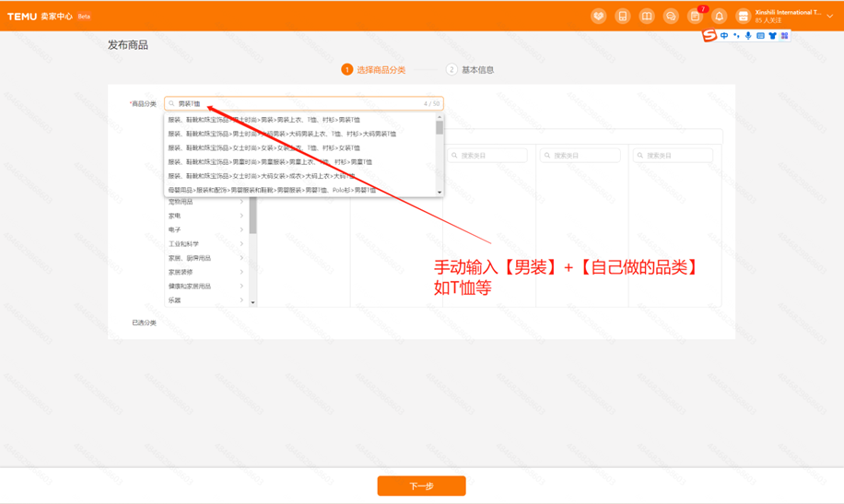Click the fourth column 搜索类目 field
Image resolution: width=844 pixels, height=504 pixels.
pos(580,155)
